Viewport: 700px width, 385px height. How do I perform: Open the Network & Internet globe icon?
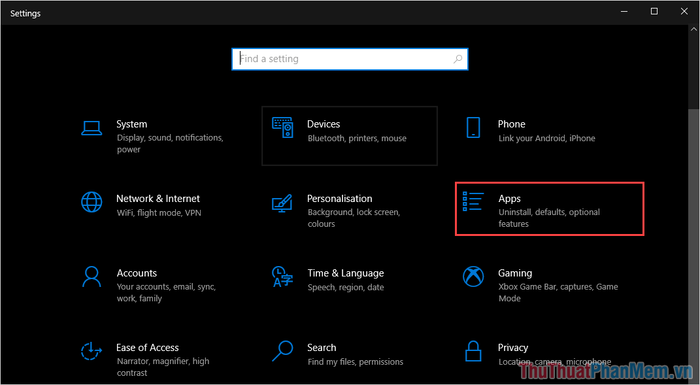click(x=92, y=202)
